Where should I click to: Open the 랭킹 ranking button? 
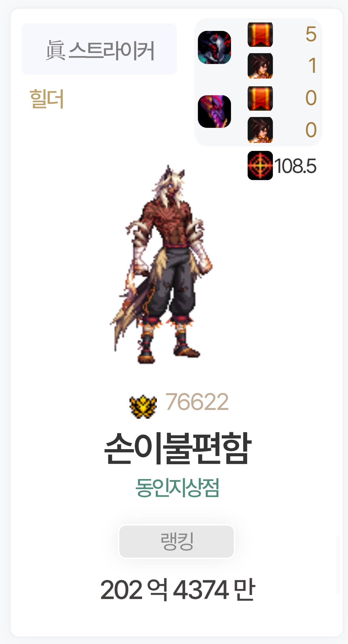pos(177,542)
